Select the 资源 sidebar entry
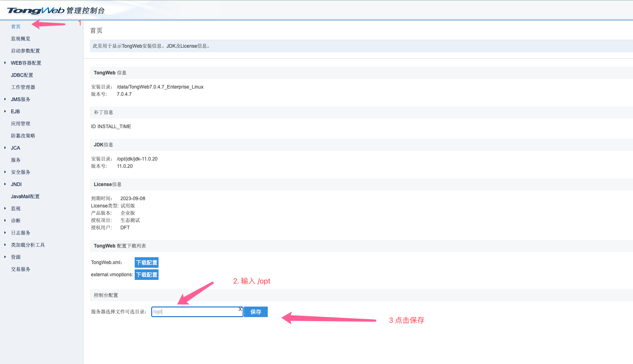633x364 pixels. coord(16,257)
